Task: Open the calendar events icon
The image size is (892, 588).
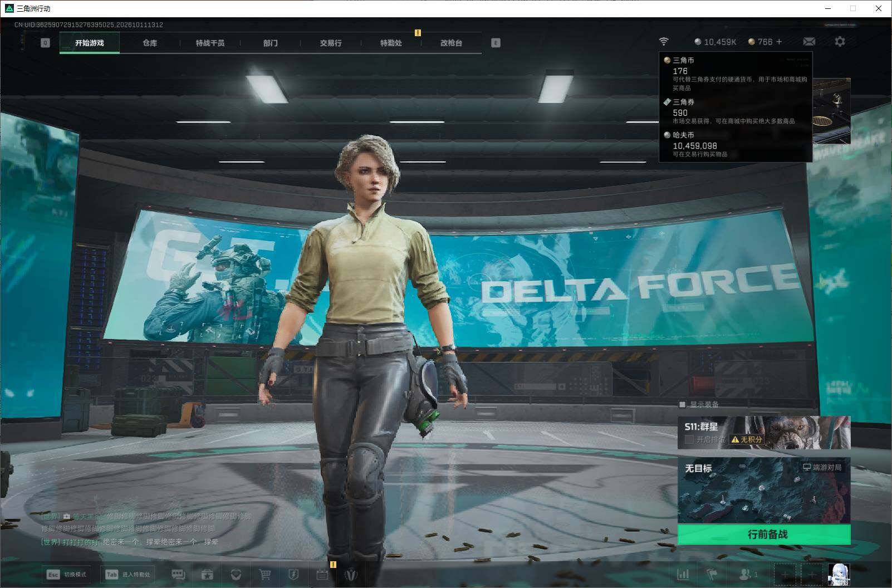Action: click(322, 574)
